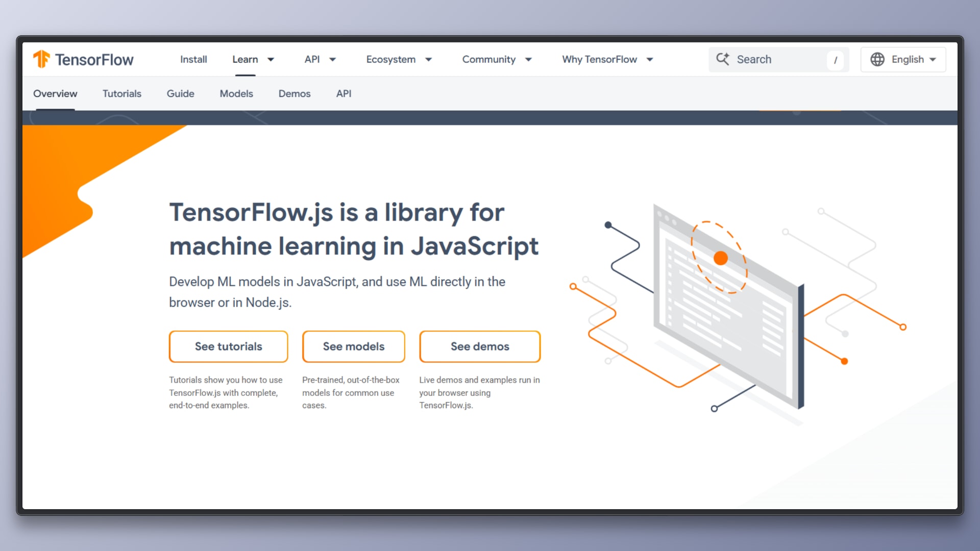The width and height of the screenshot is (980, 551).
Task: Expand the Learn dropdown menu
Action: click(x=253, y=59)
